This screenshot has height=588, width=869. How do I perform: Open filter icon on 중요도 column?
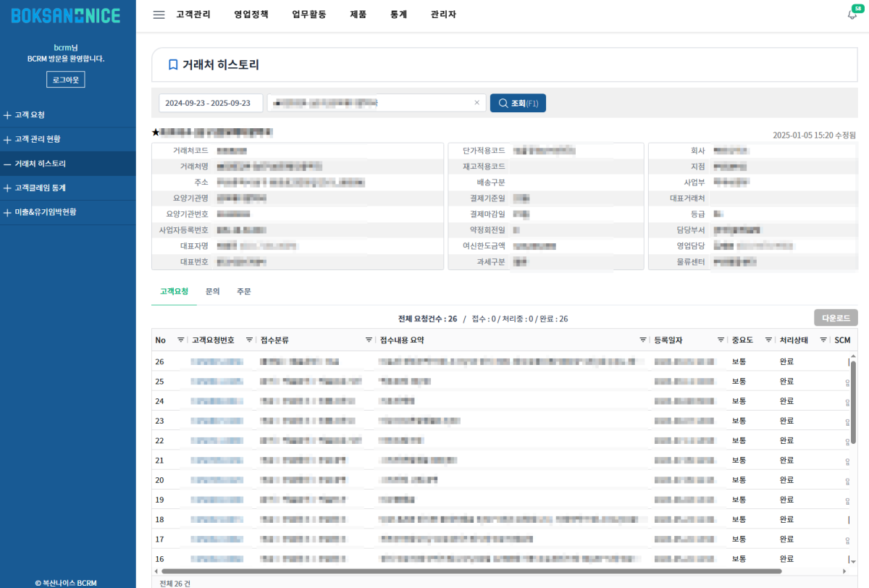point(768,340)
